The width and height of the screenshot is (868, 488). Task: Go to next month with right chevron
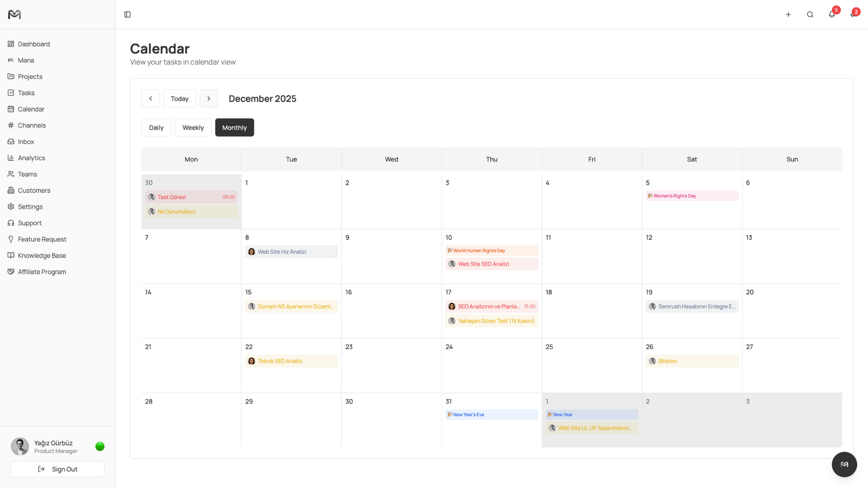click(x=208, y=99)
